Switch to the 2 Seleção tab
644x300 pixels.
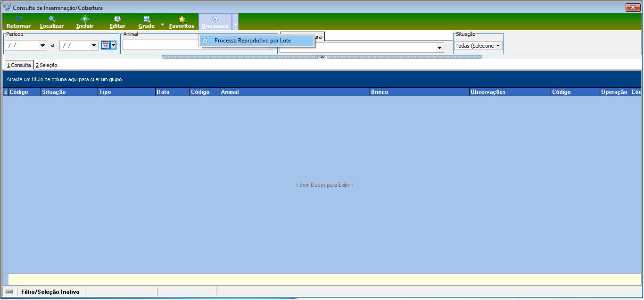tap(46, 65)
